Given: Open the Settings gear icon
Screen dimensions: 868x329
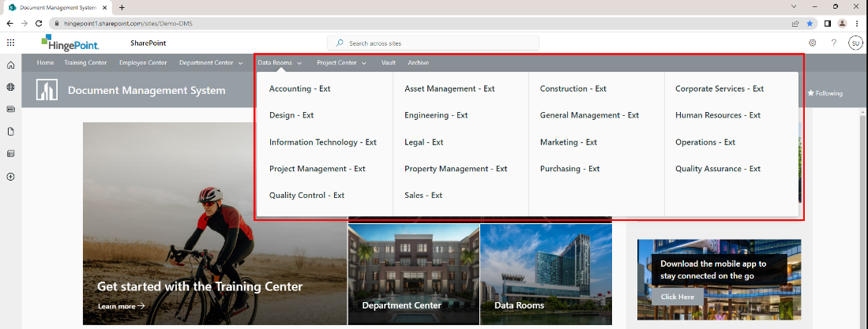Looking at the screenshot, I should point(812,43).
